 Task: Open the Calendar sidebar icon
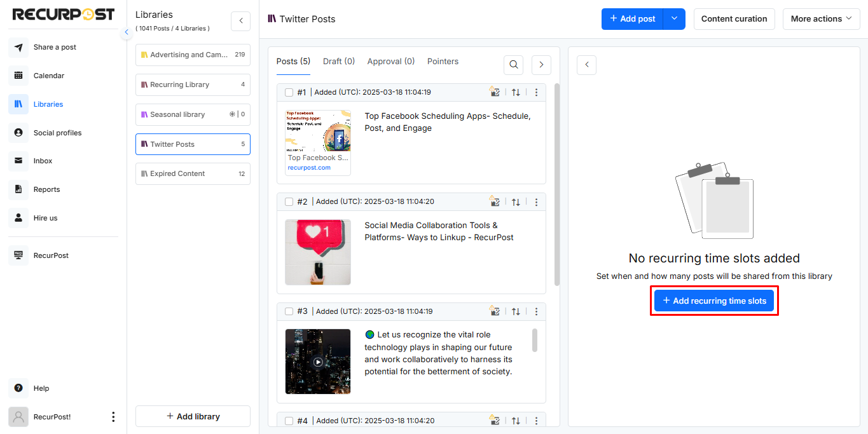(x=18, y=76)
